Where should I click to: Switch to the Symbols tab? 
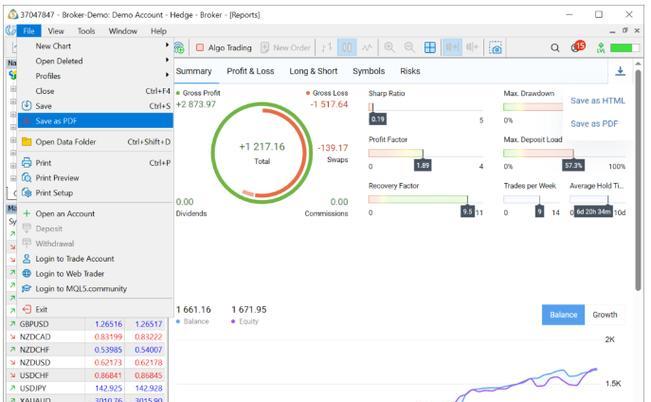pos(369,71)
